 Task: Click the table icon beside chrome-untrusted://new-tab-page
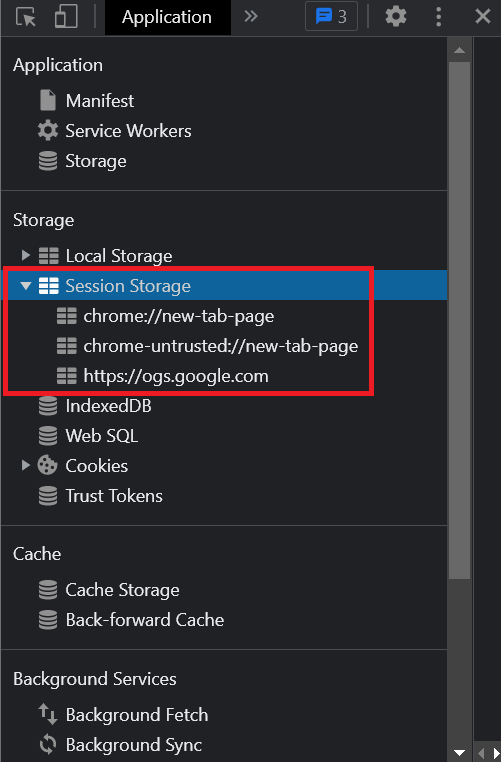(67, 346)
